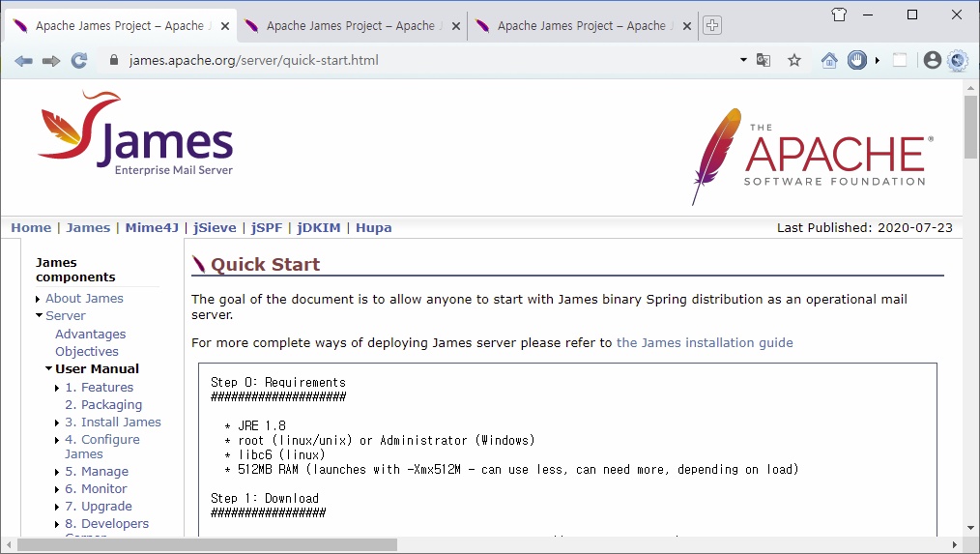The image size is (980, 554).
Task: Open the 5. Manage link
Action: (97, 472)
